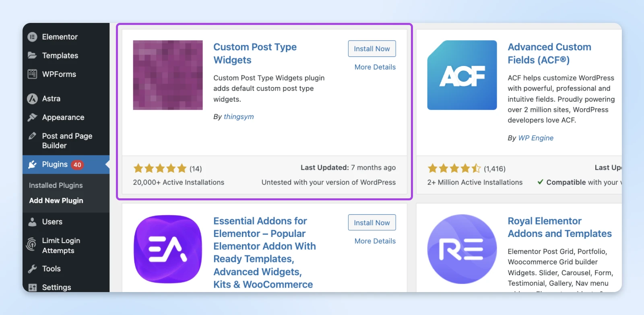View More Details for Custom Post Type Widgets
This screenshot has height=315, width=644.
(375, 67)
